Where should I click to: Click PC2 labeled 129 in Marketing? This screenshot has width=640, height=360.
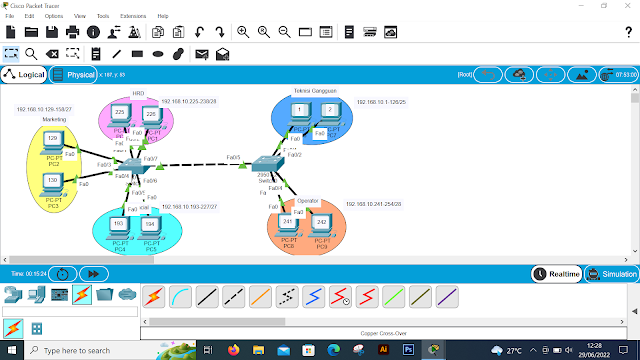point(53,143)
